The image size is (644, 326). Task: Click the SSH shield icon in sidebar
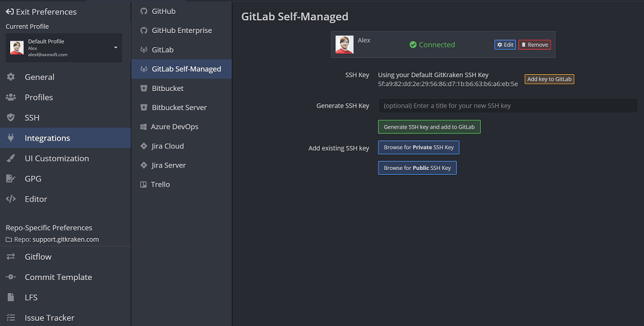[x=11, y=118]
